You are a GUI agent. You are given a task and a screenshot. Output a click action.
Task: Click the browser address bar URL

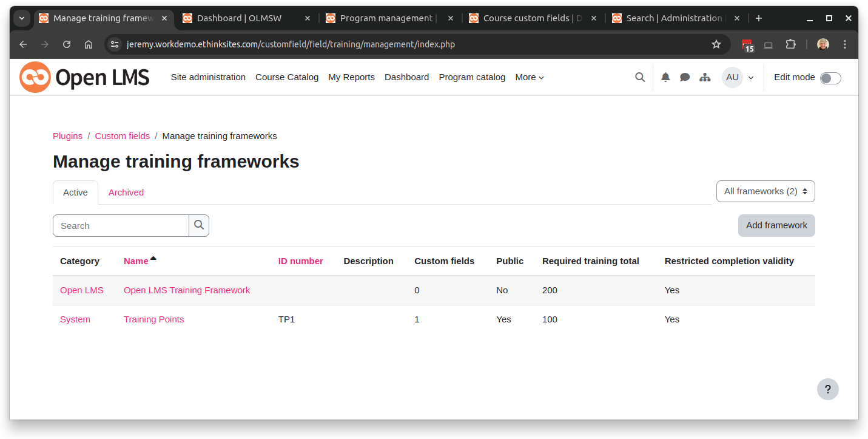coord(291,44)
